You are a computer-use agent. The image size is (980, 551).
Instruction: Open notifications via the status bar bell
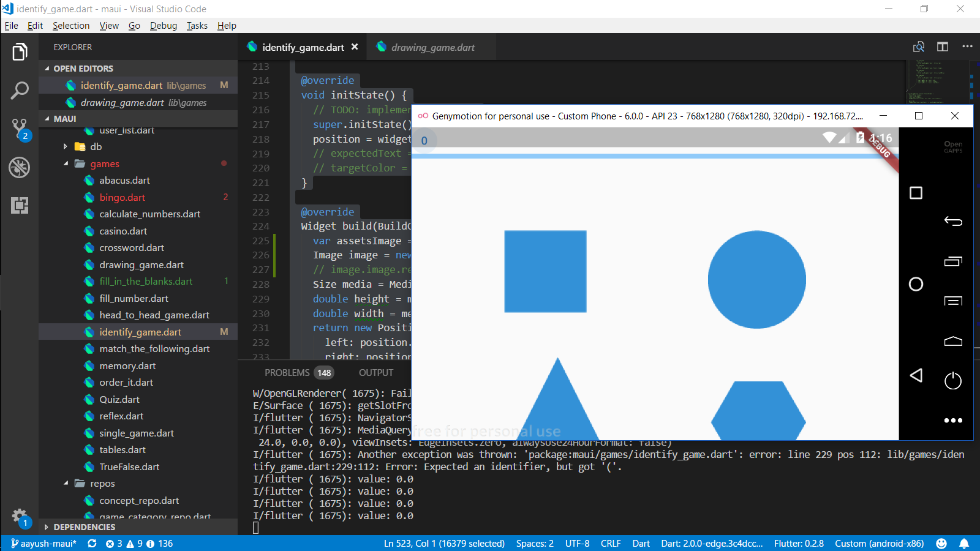(x=965, y=543)
